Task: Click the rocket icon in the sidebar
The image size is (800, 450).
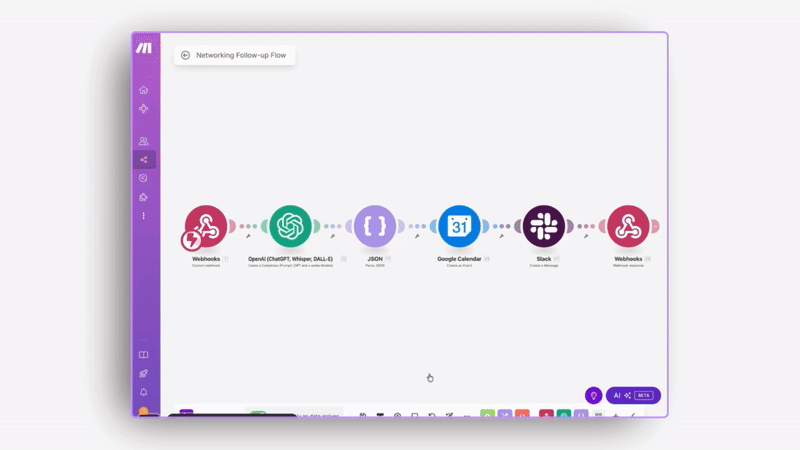Action: [143, 373]
